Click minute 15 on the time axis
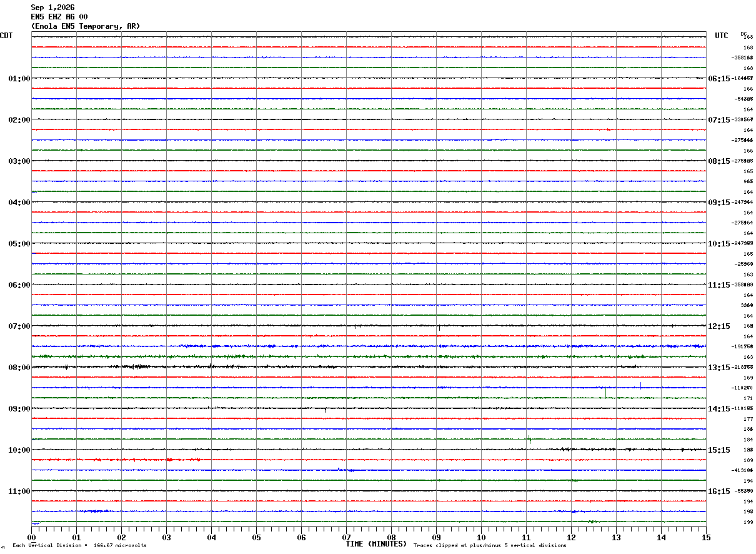Viewport: 756px width, 554px height. [x=706, y=537]
